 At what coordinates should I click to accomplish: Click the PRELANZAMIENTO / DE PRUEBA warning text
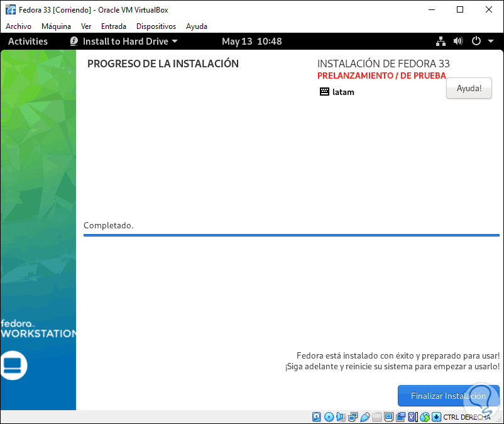click(x=381, y=75)
